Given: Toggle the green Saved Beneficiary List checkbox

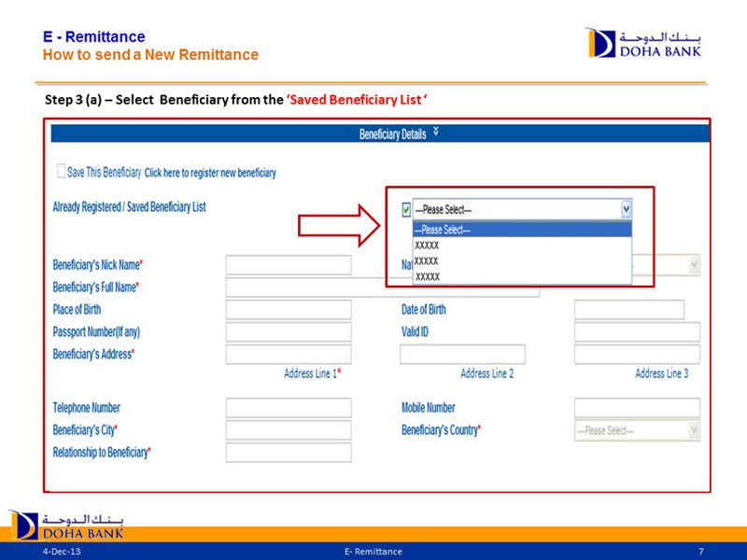Looking at the screenshot, I should click(x=404, y=210).
